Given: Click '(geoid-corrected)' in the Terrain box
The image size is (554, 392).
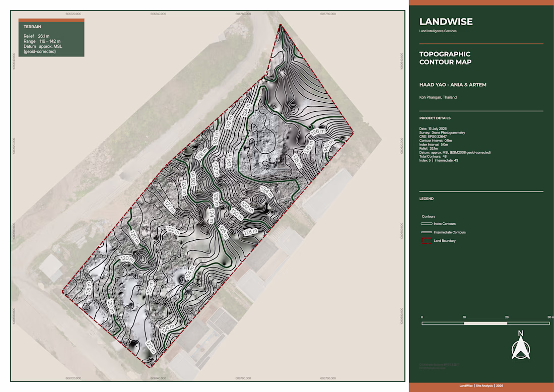Looking at the screenshot, I should 40,51.
